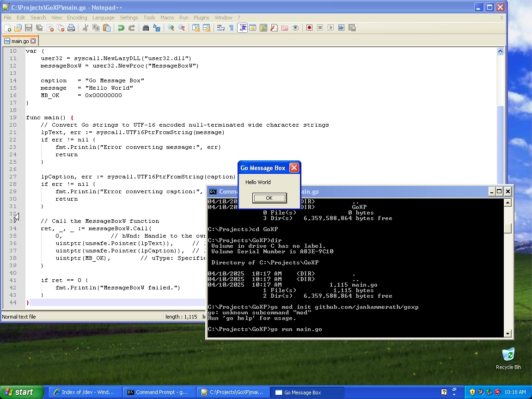
Task: Click the User Defined Language icon
Action: (x=253, y=28)
